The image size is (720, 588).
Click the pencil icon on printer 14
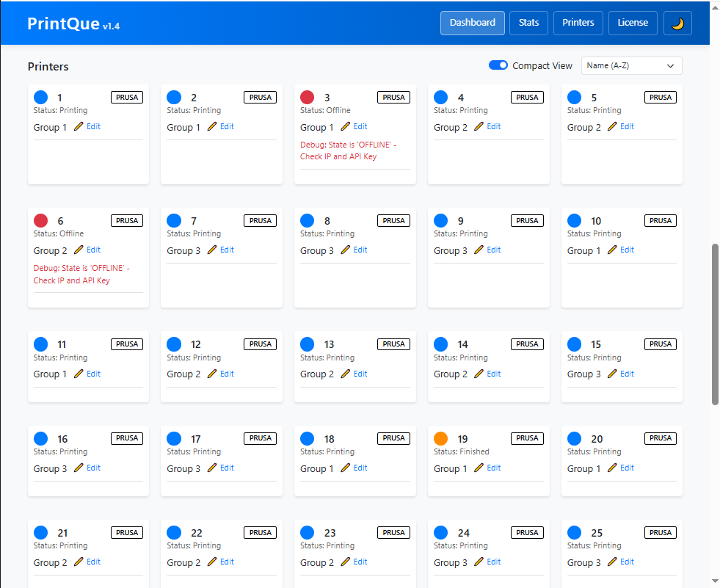coord(479,374)
